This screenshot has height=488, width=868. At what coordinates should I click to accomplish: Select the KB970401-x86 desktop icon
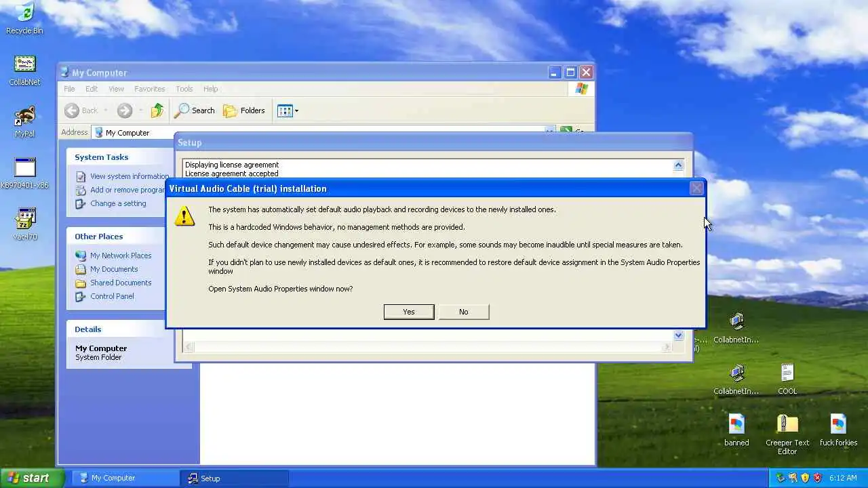[24, 173]
